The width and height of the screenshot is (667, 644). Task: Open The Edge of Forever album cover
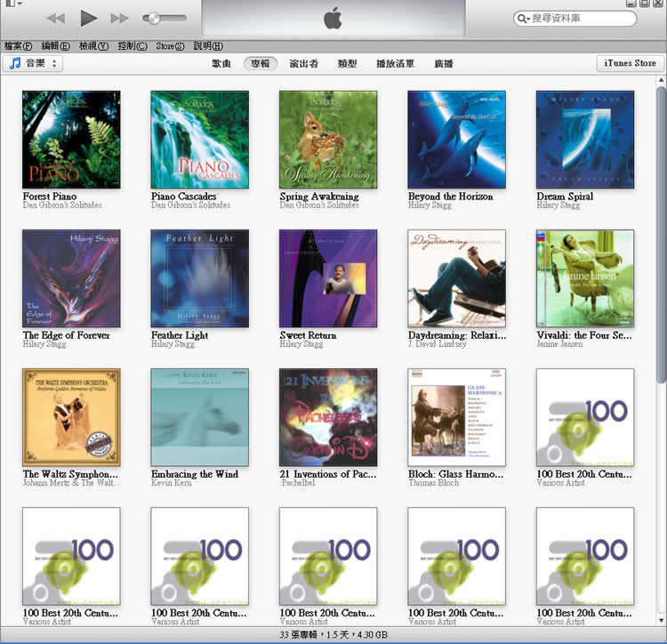71,278
